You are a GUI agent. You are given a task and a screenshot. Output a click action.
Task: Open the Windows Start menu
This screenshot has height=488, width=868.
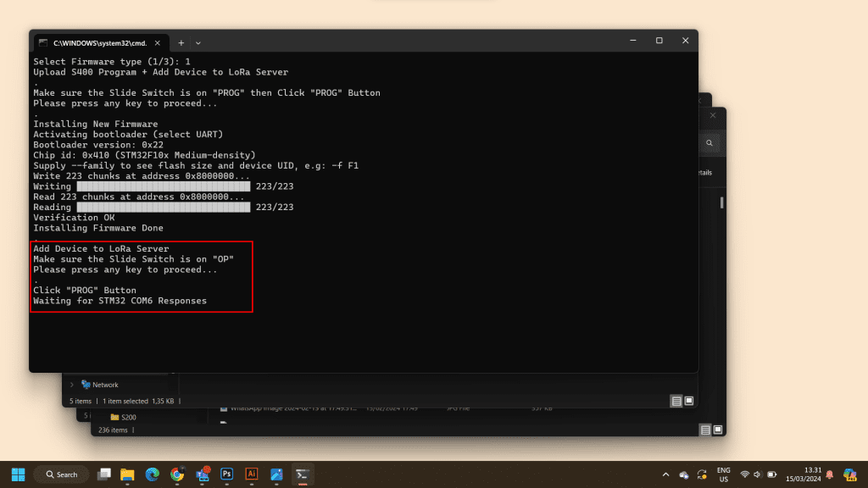(x=18, y=474)
